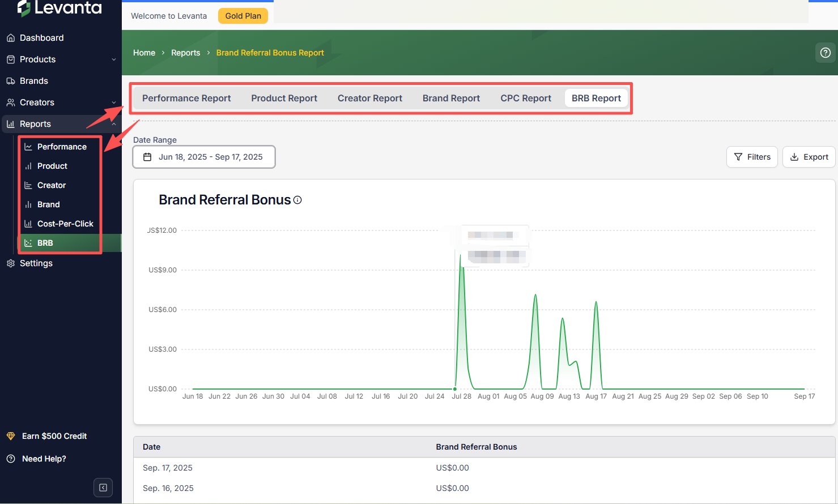Image resolution: width=838 pixels, height=504 pixels.
Task: Export the report data
Action: [x=809, y=157]
